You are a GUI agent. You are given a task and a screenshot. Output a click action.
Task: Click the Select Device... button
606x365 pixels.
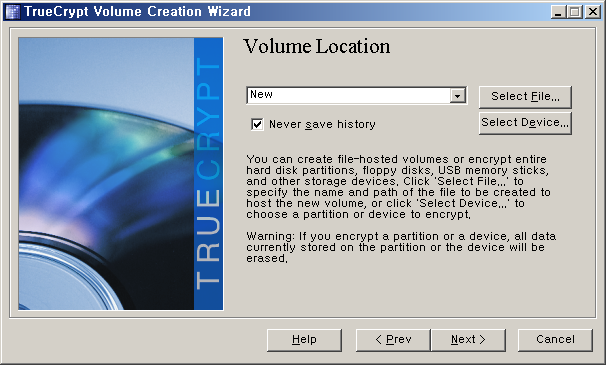coord(525,123)
